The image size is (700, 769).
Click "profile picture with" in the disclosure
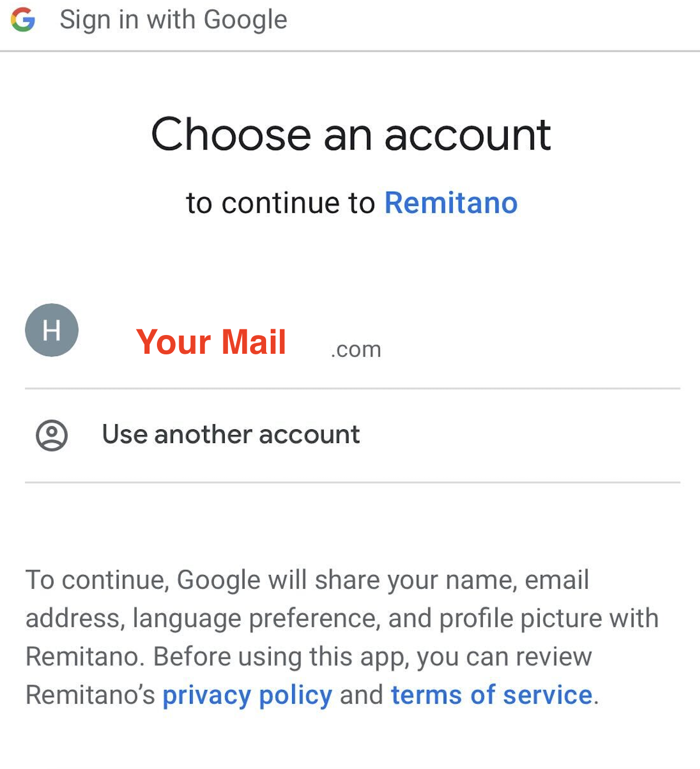tap(549, 619)
